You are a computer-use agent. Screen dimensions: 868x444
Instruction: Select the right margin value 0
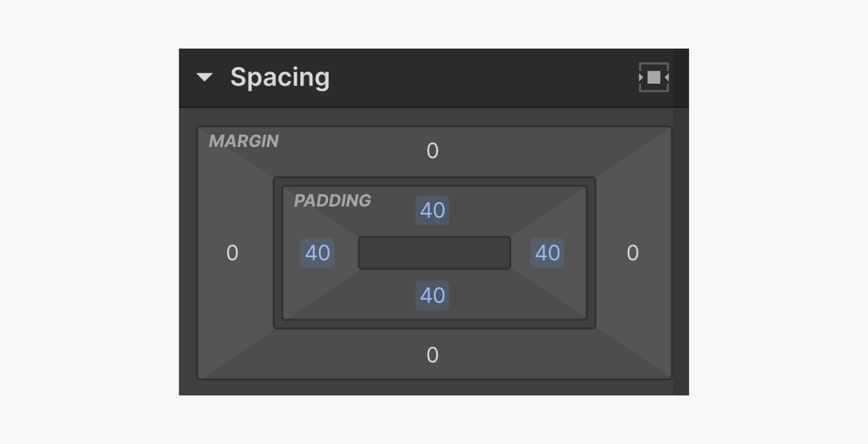[x=632, y=253]
